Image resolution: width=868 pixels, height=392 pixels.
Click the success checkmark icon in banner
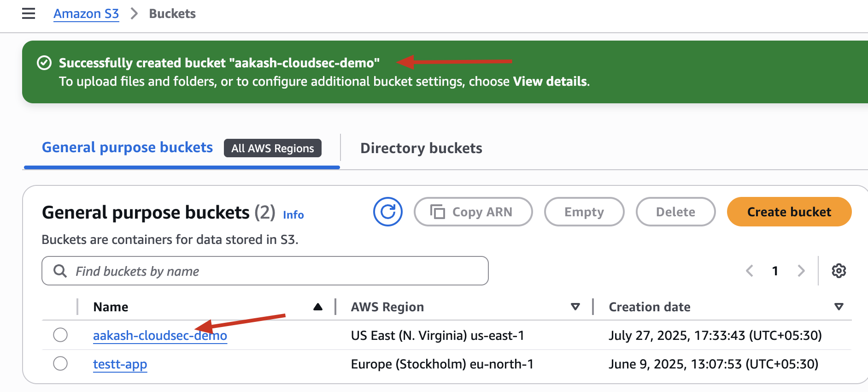44,63
